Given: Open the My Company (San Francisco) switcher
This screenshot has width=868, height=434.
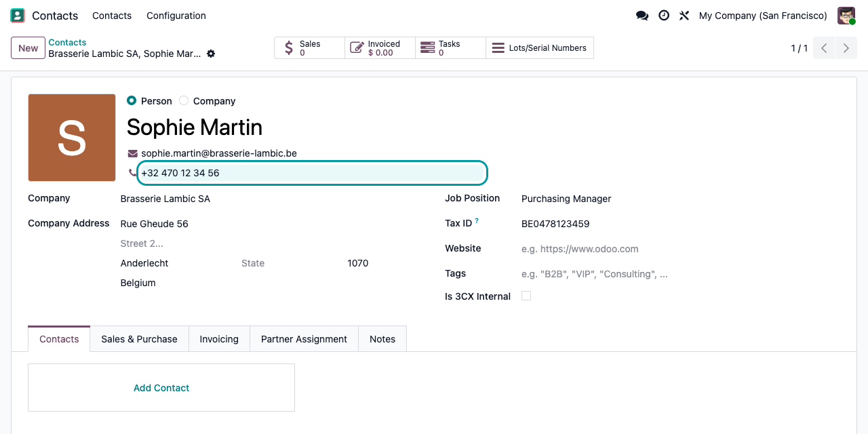Looking at the screenshot, I should [763, 16].
